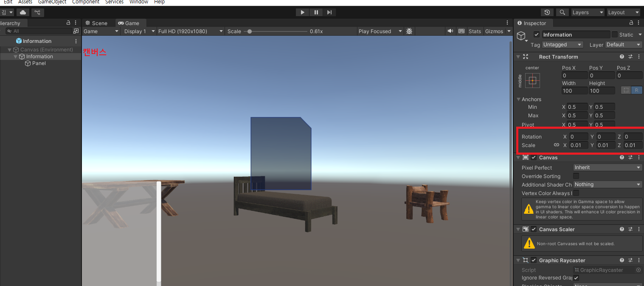Screen dimensions: 644x286
Task: Open the anchor presets box
Action: 533,80
